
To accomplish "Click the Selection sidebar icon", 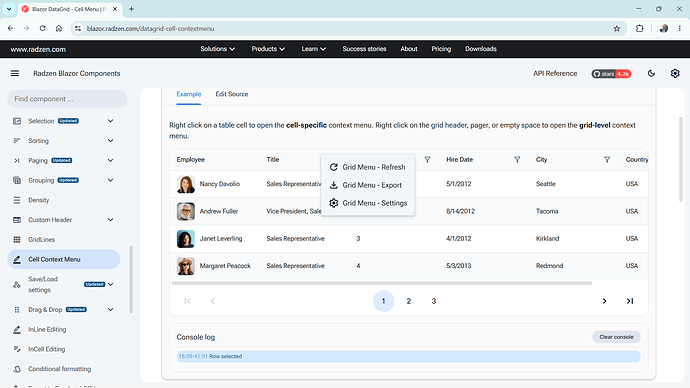I will point(17,121).
